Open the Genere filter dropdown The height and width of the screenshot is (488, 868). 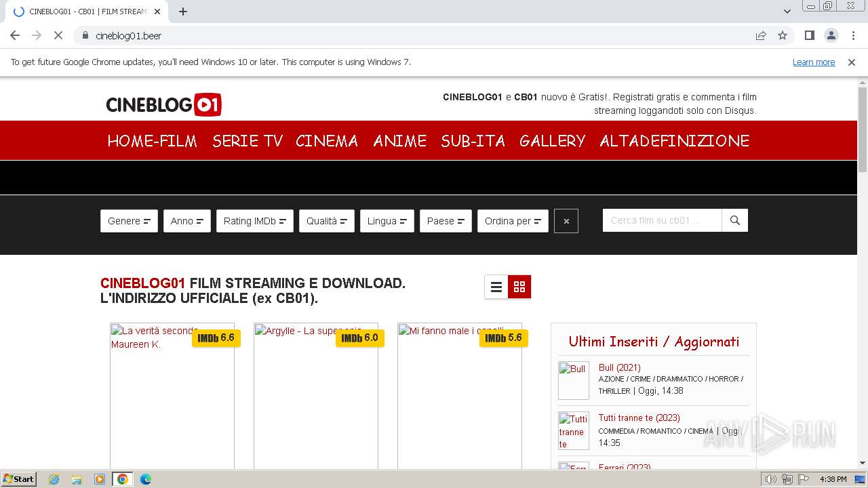click(129, 221)
